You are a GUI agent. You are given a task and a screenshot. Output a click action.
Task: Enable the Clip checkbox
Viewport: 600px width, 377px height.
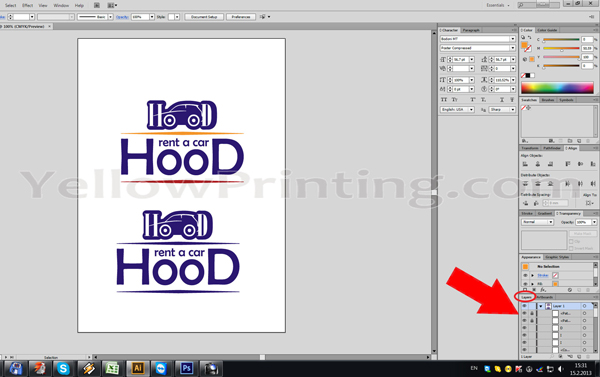click(571, 242)
